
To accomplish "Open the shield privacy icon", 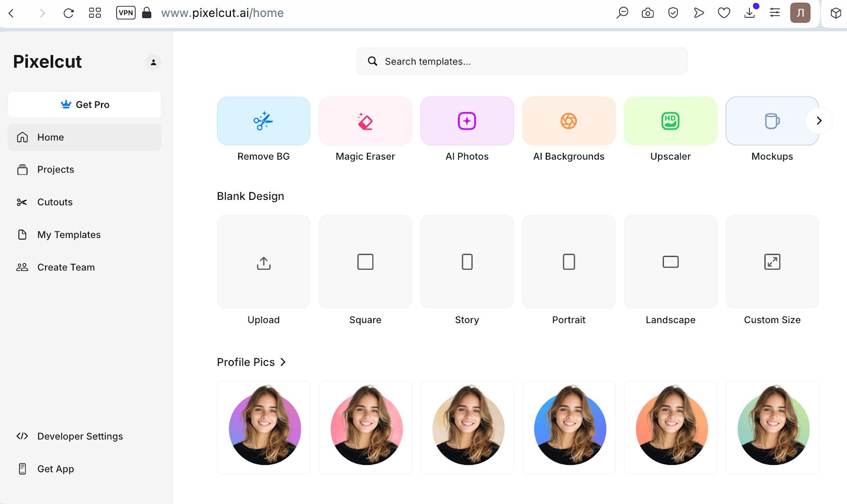I will click(x=673, y=13).
